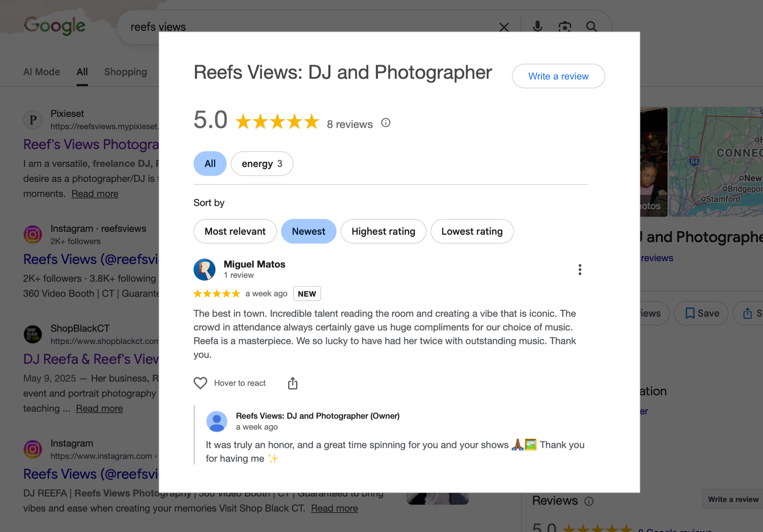Click the 'Hover to react' label
The image size is (763, 532).
[x=240, y=383]
